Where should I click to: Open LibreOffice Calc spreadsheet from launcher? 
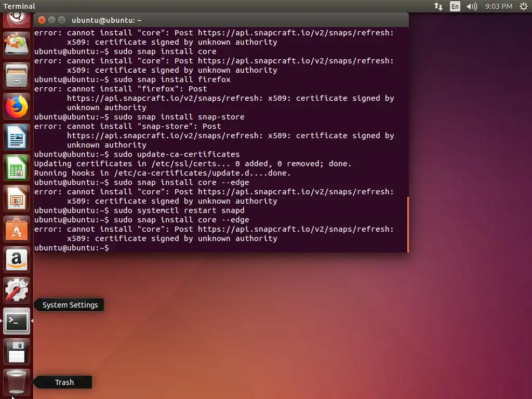tap(16, 168)
